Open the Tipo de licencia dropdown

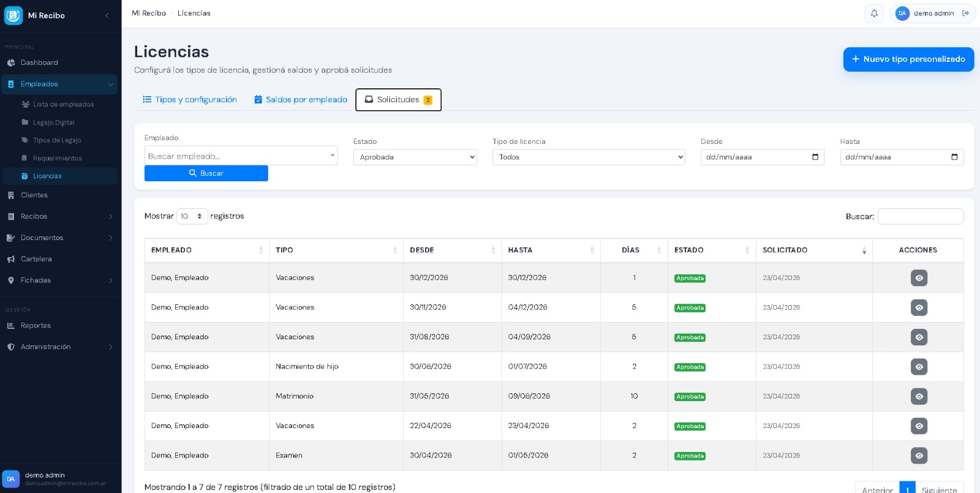pyautogui.click(x=588, y=157)
